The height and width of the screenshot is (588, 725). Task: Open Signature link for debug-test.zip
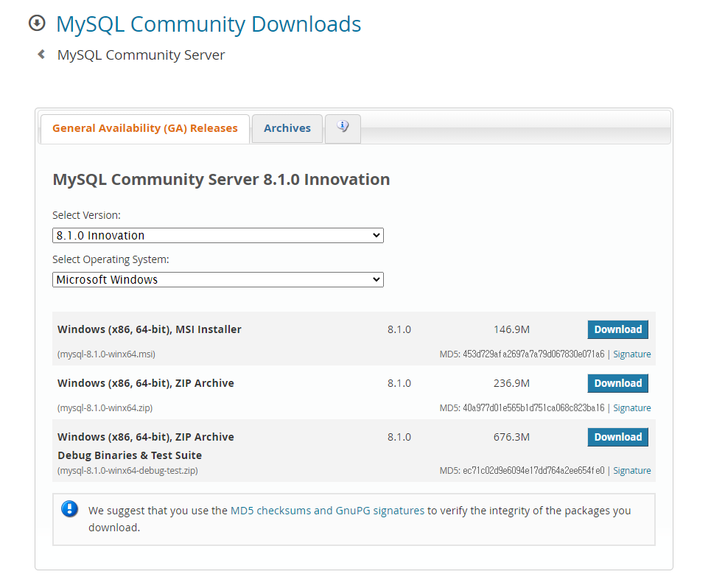click(631, 471)
